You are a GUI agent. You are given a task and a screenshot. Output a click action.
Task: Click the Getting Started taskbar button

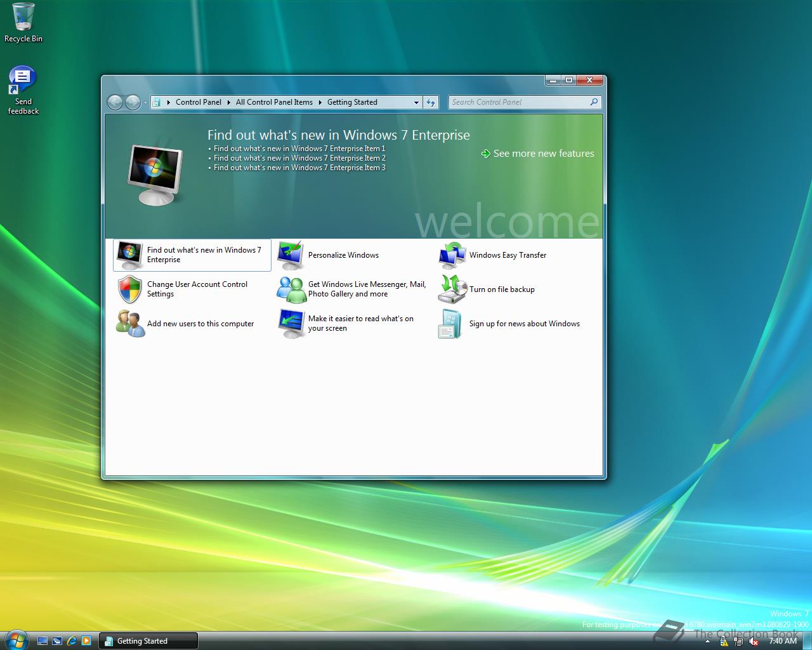pyautogui.click(x=148, y=641)
